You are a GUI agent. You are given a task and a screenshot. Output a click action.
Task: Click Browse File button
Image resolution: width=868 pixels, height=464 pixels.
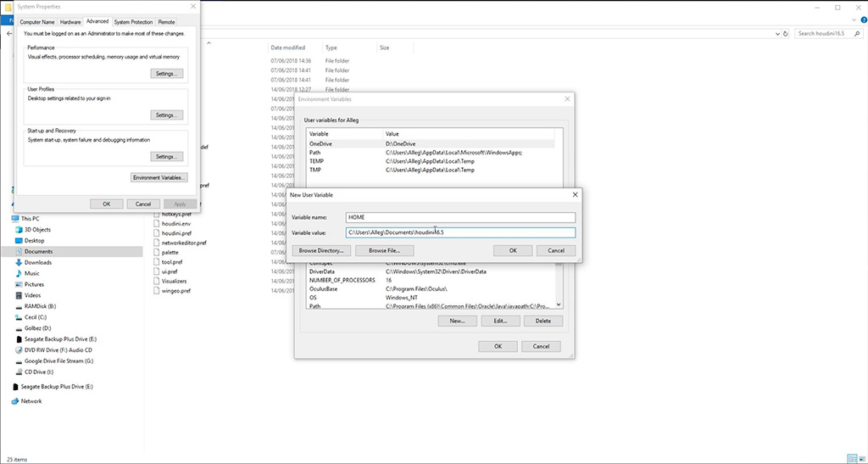384,250
